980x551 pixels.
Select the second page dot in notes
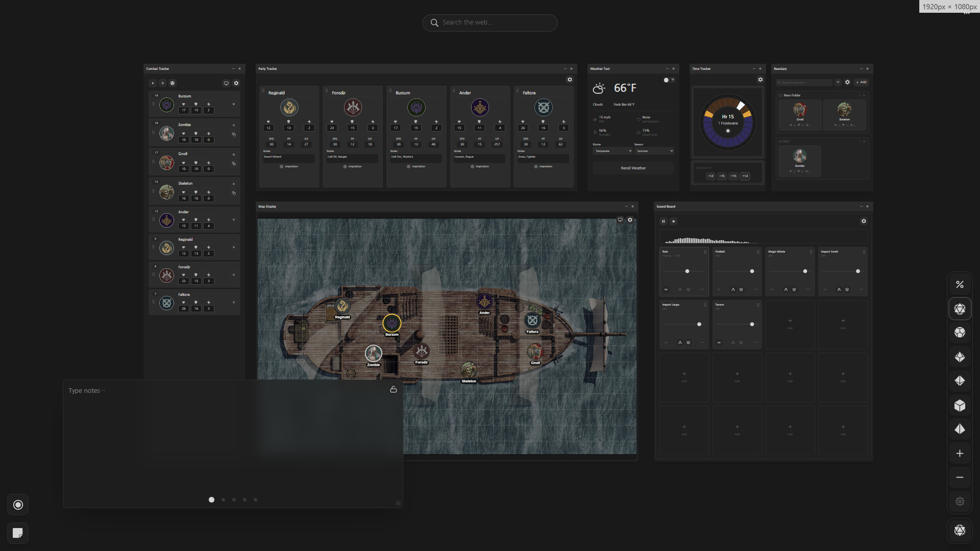click(223, 499)
